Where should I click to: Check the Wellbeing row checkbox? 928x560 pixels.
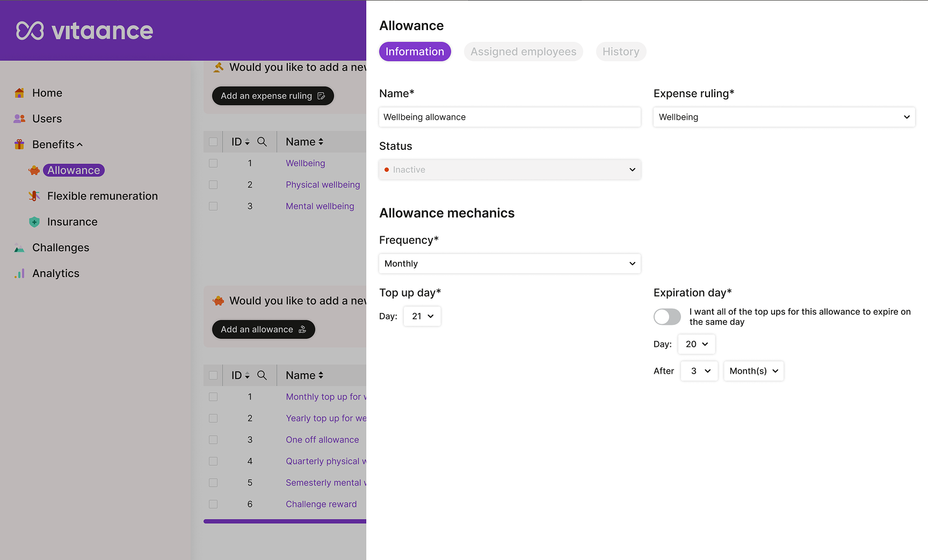(213, 163)
